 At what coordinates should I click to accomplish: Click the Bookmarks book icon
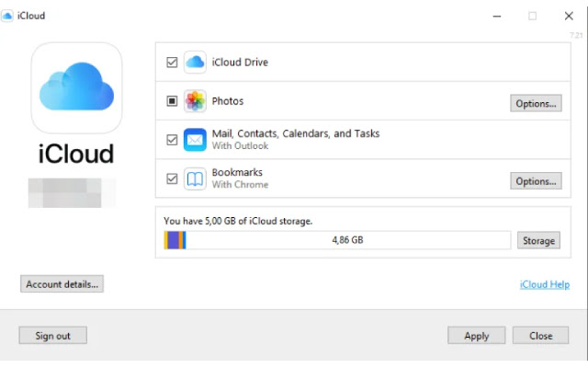(x=195, y=178)
